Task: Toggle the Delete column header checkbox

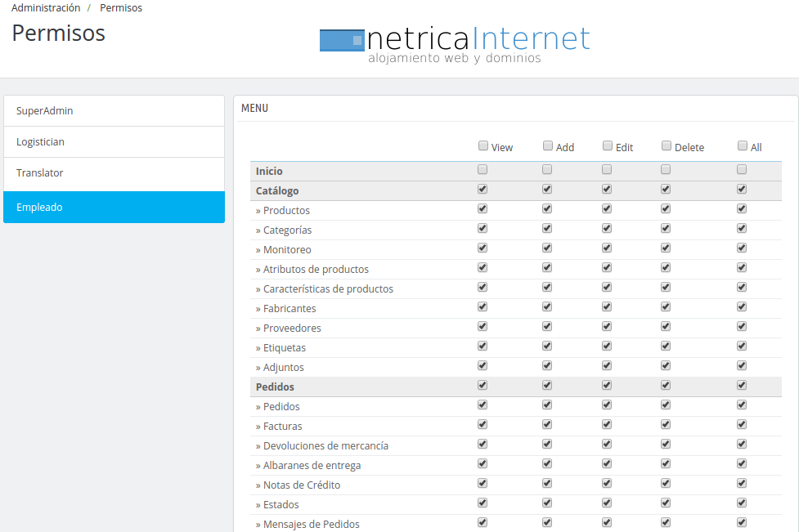Action: click(667, 146)
